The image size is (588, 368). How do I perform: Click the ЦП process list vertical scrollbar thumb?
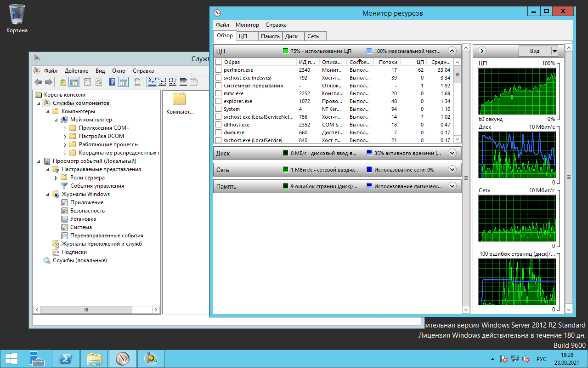pyautogui.click(x=457, y=74)
